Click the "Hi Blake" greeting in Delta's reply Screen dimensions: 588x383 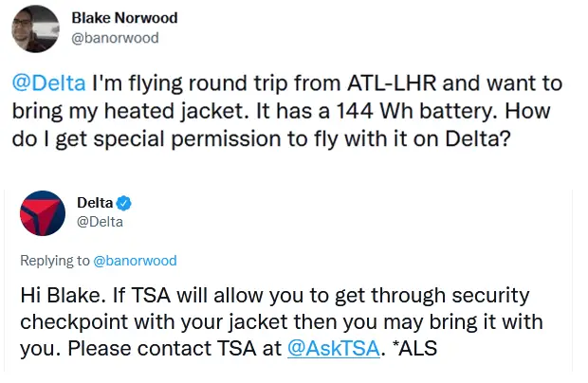[x=64, y=295]
